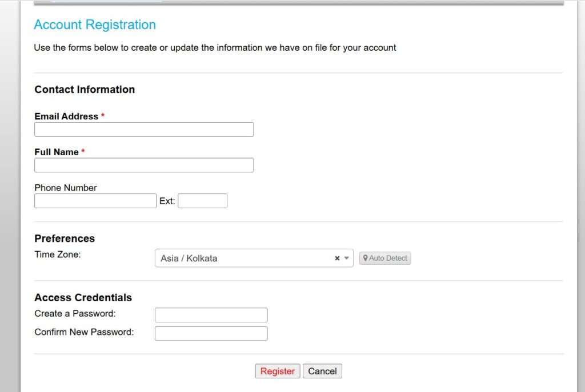Click the Create a Password field
Viewport: 585px width, 392px height.
(211, 315)
